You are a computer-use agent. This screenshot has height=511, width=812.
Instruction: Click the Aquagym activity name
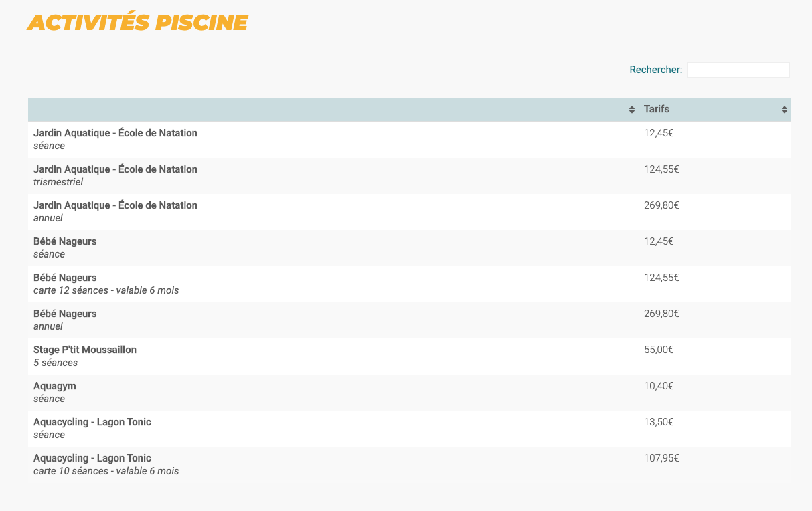[55, 386]
